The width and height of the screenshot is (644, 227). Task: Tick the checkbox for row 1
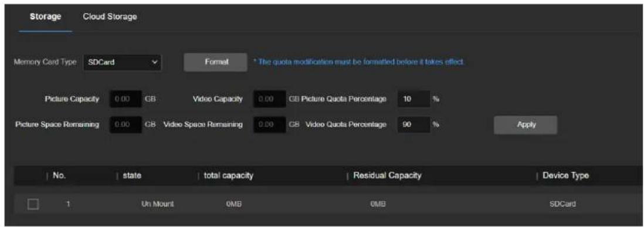click(x=33, y=203)
